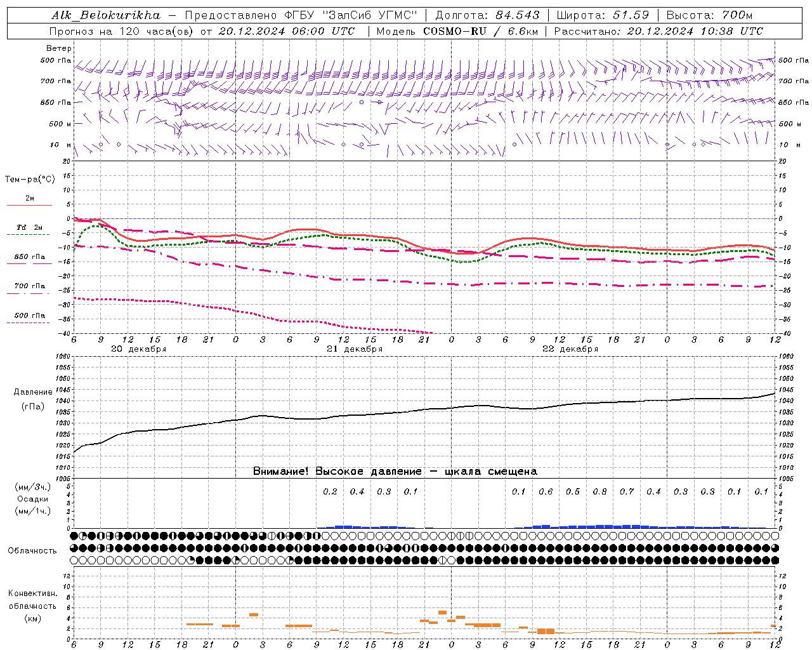Click the 22 декабря date label
The image size is (812, 650).
pyautogui.click(x=570, y=349)
